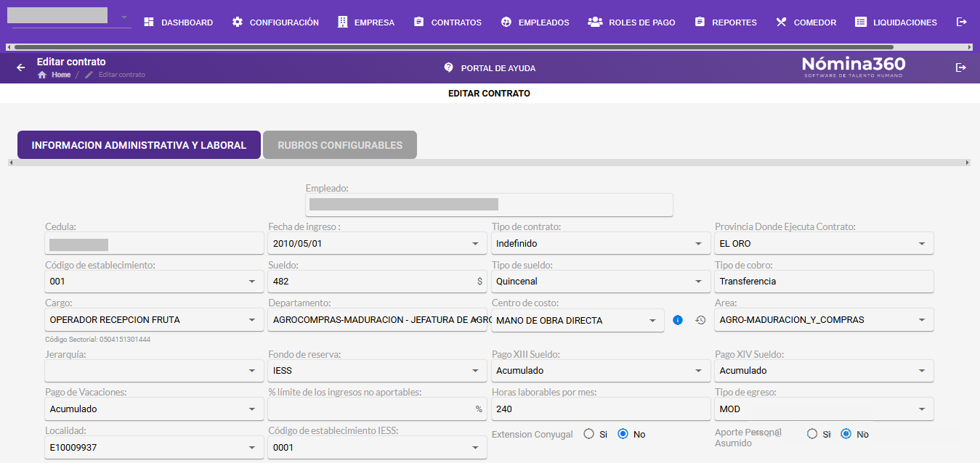Viewport: 980px width, 463px height.
Task: Click logout icon beside Nómina360 logo
Action: [961, 67]
